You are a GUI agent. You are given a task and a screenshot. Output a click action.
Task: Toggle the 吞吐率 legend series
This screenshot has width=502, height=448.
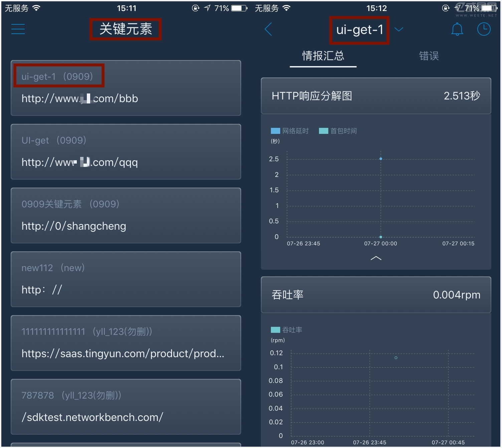coord(287,330)
